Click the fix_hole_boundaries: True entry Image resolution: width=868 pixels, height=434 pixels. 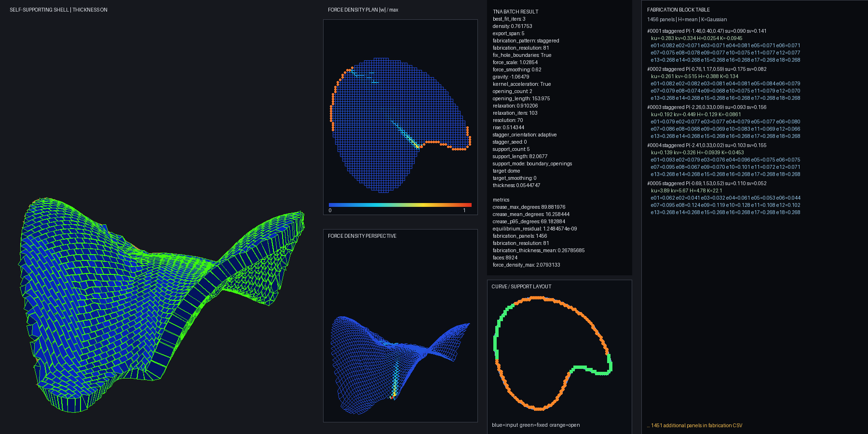522,55
